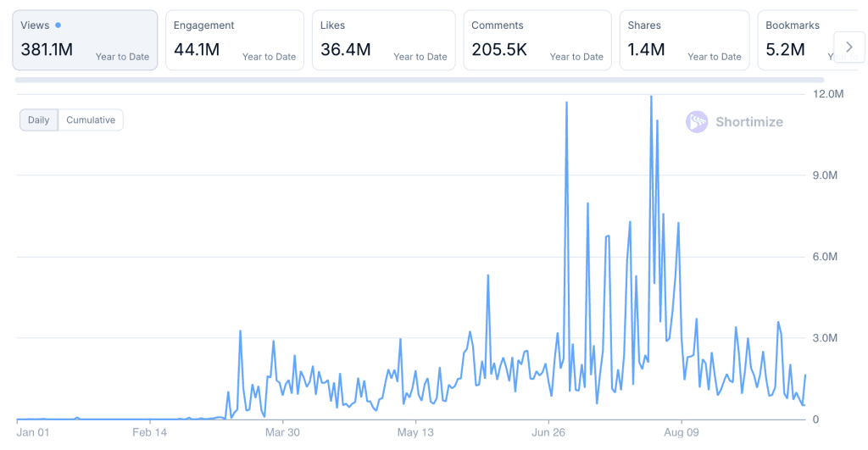The width and height of the screenshot is (868, 450).
Task: Click Year to Date in Views card
Action: pyautogui.click(x=122, y=57)
